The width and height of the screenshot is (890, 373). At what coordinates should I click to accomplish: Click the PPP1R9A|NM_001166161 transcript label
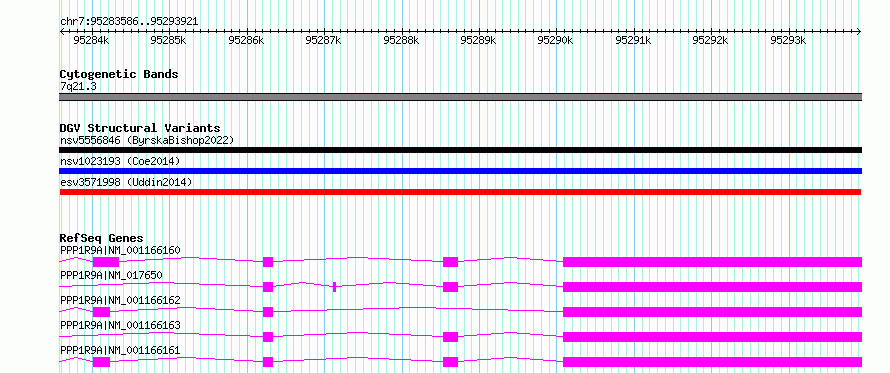pyautogui.click(x=120, y=350)
